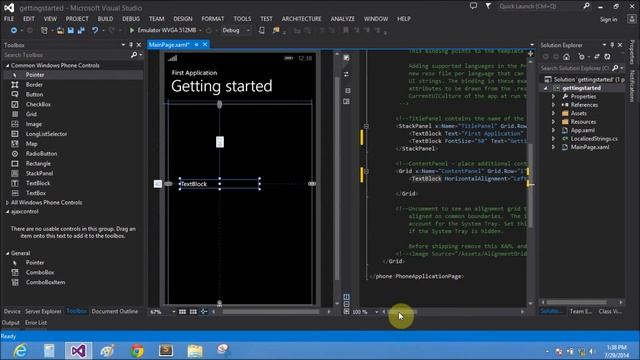Select the Rectangle control in Toolbox
The image size is (640, 360).
tap(38, 163)
